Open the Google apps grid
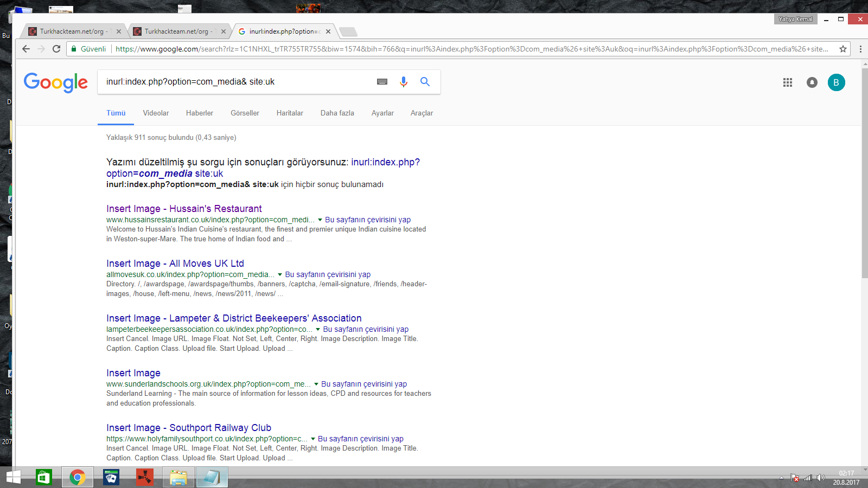The image size is (868, 488). [x=788, y=82]
